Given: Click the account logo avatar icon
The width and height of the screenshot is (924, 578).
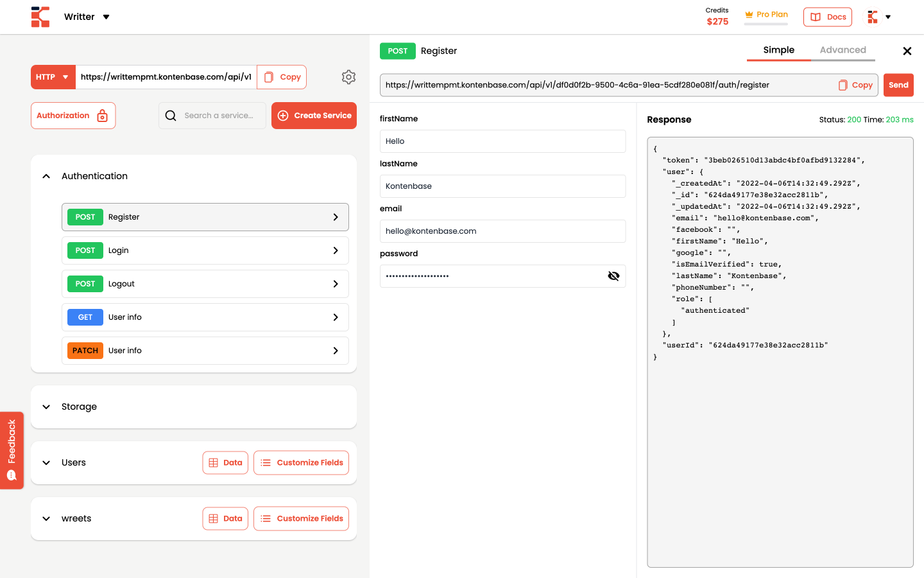Looking at the screenshot, I should point(873,17).
